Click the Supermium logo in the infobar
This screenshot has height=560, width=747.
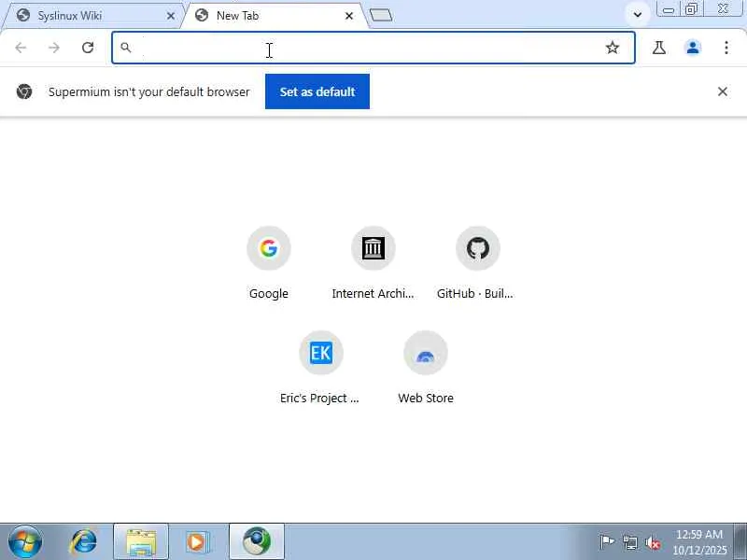24,91
